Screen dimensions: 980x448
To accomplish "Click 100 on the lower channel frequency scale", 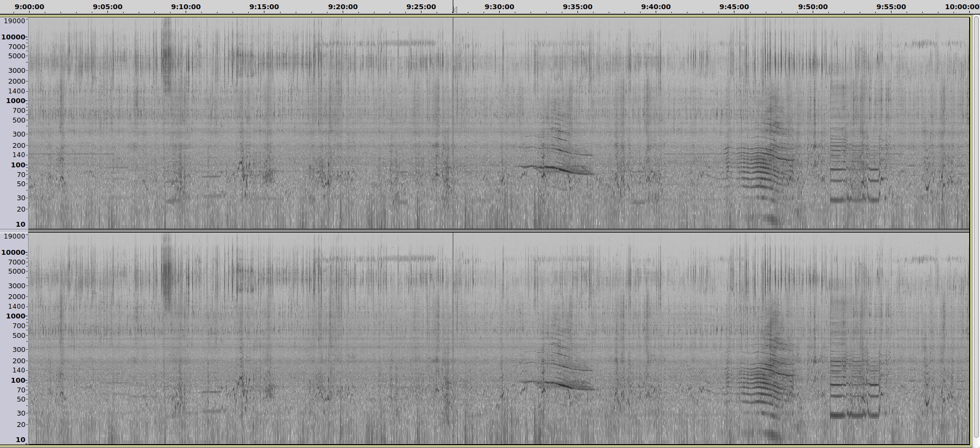I will pos(18,380).
